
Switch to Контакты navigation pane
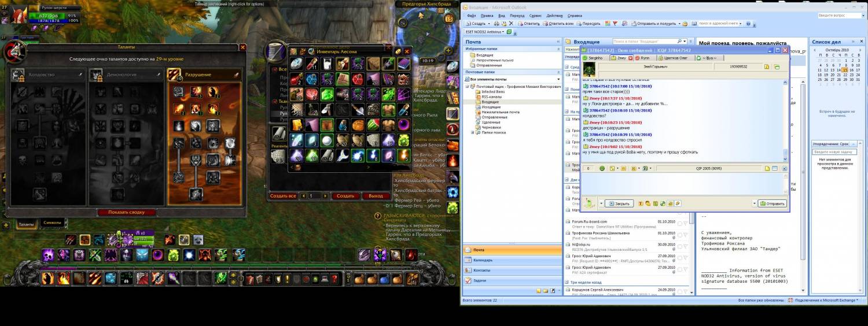point(512,270)
